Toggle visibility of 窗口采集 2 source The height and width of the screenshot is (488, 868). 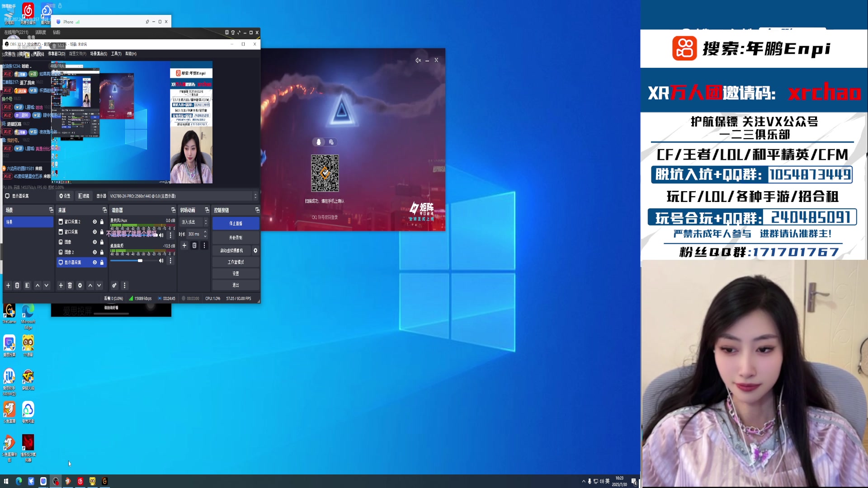95,222
